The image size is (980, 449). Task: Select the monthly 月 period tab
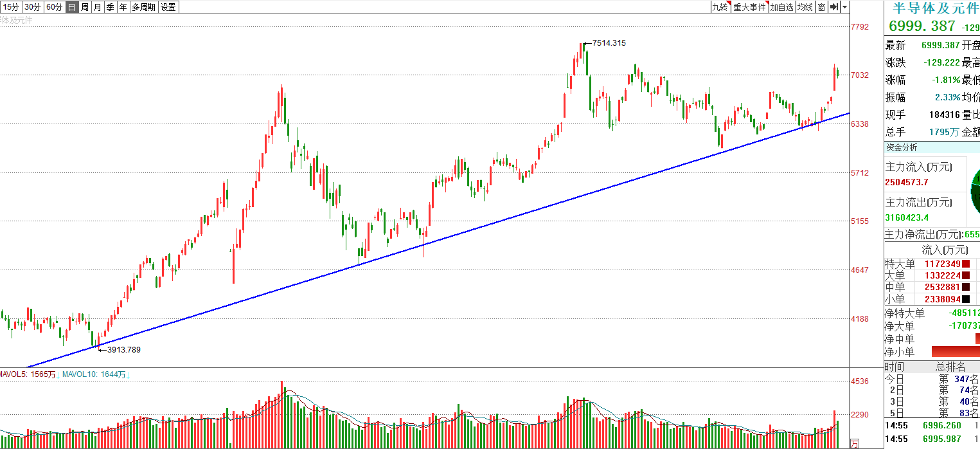click(97, 7)
